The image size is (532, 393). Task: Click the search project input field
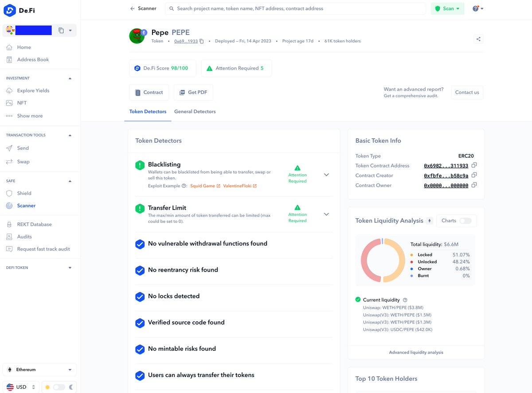point(296,8)
